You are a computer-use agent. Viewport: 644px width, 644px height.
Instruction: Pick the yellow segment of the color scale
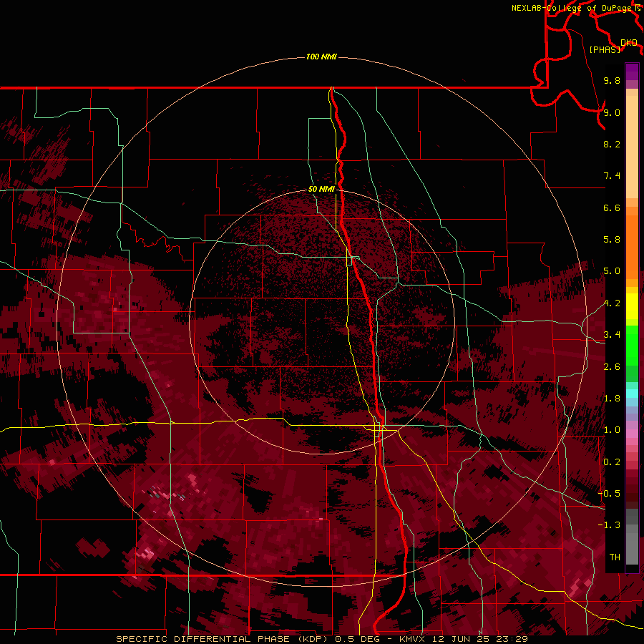click(x=632, y=306)
